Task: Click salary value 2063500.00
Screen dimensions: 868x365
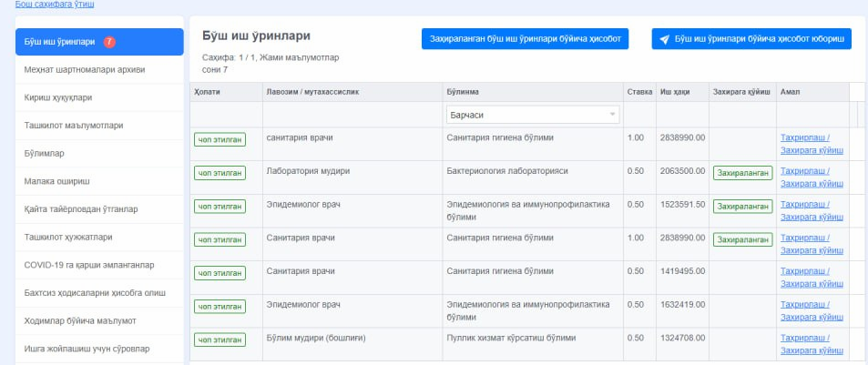Action: tap(682, 171)
